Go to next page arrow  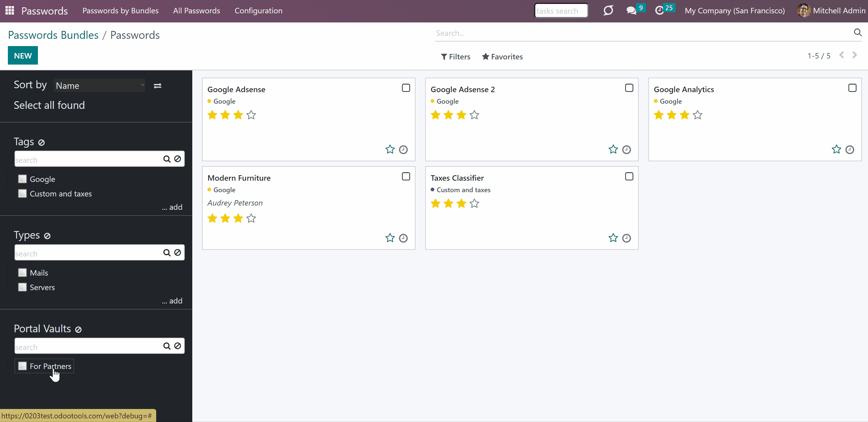(x=855, y=55)
